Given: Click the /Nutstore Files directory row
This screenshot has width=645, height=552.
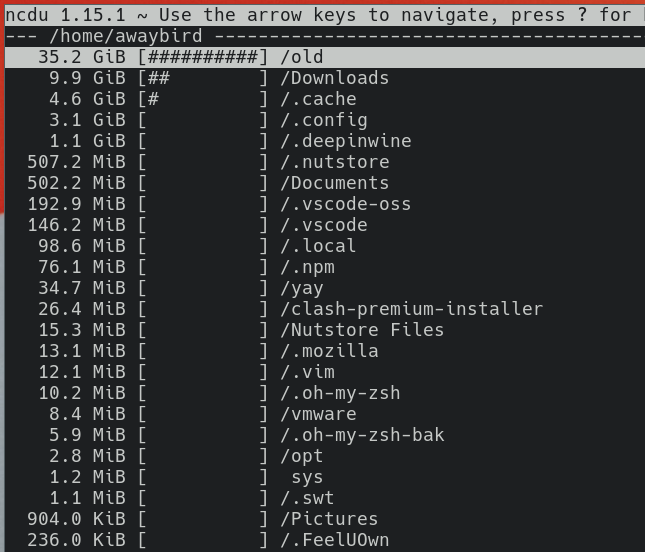Looking at the screenshot, I should (325, 329).
